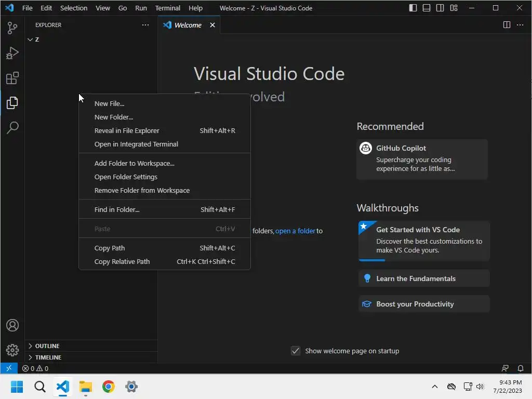Select Open Folder Settings
The image size is (532, 399).
click(165, 177)
